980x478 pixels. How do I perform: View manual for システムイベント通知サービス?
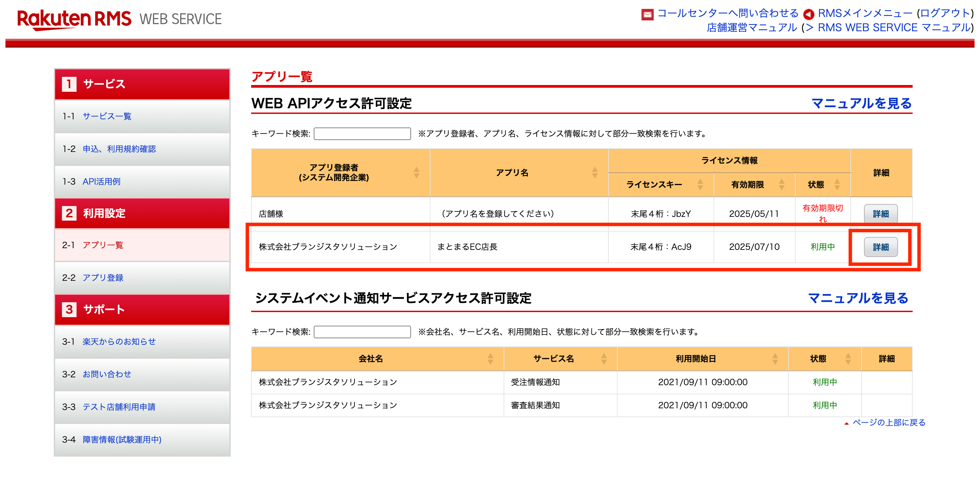pyautogui.click(x=858, y=298)
